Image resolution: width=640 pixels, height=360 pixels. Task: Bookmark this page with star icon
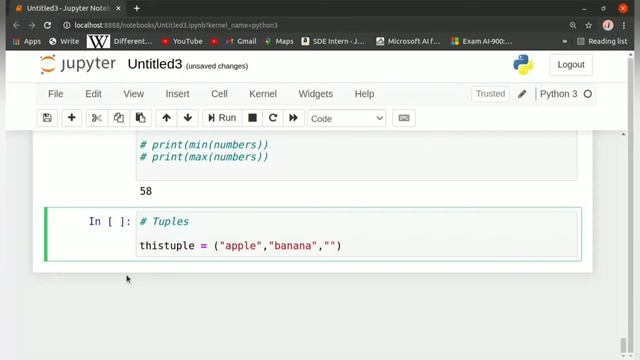[x=589, y=25]
